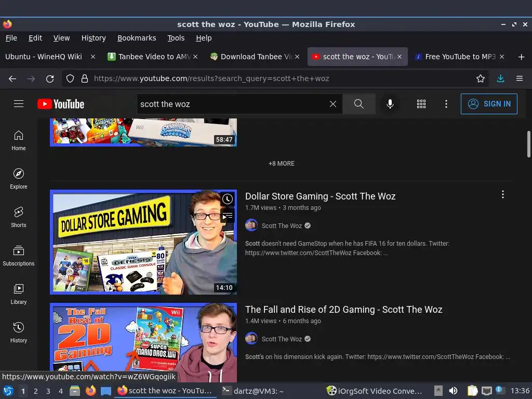Screen dimensions: 532x399
Task: Click the browser back arrow
Action: point(12,79)
